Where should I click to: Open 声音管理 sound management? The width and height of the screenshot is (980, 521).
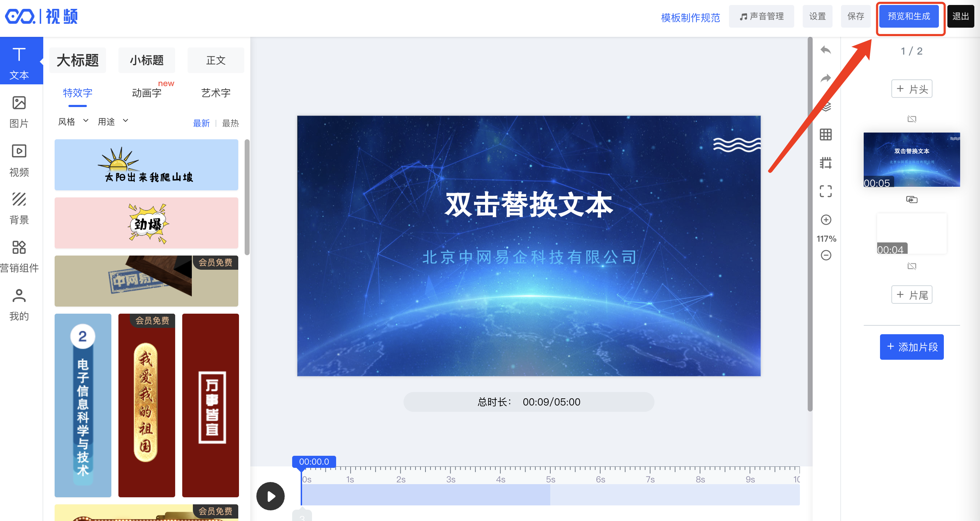(x=761, y=16)
